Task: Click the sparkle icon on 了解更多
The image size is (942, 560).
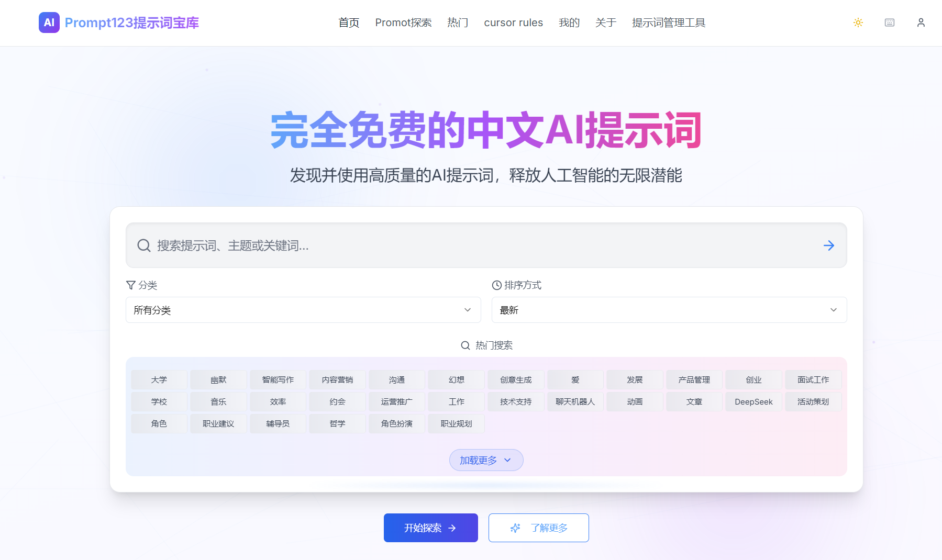Action: 515,528
